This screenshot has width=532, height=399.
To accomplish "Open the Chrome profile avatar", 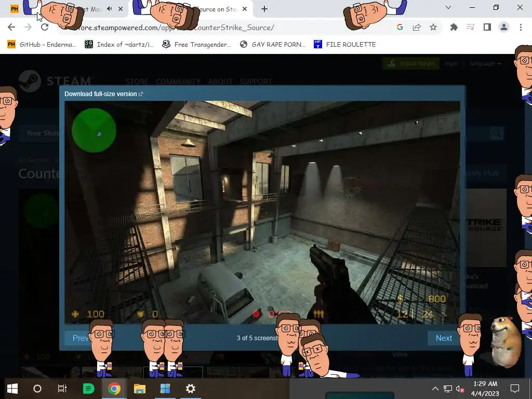I will coord(504,27).
